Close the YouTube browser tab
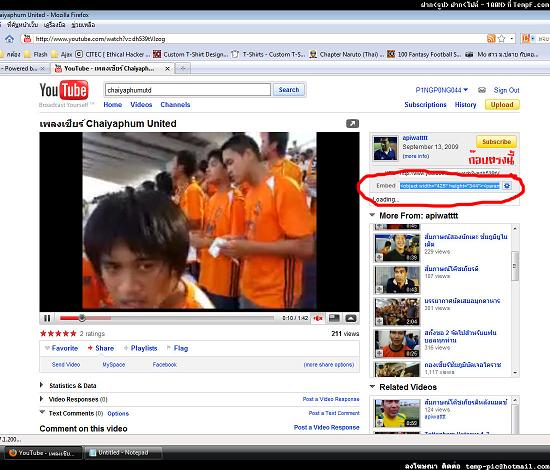550x470 pixels. click(x=168, y=69)
